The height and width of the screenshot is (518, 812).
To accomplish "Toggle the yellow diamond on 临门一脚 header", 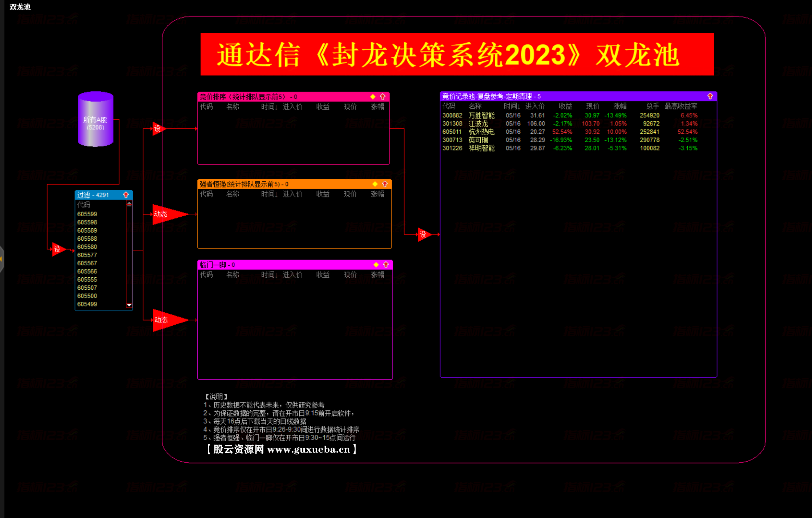I will [376, 265].
